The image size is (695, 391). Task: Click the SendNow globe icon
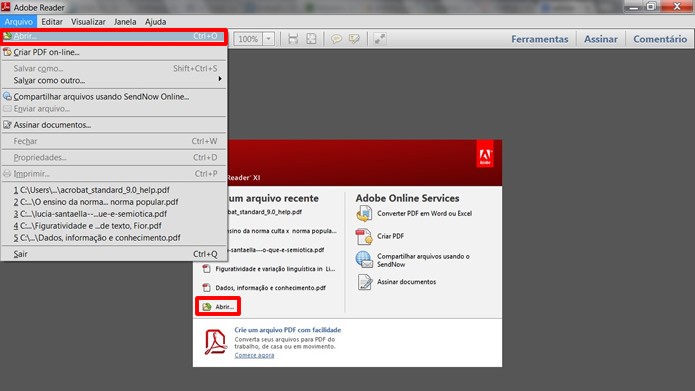pos(364,259)
